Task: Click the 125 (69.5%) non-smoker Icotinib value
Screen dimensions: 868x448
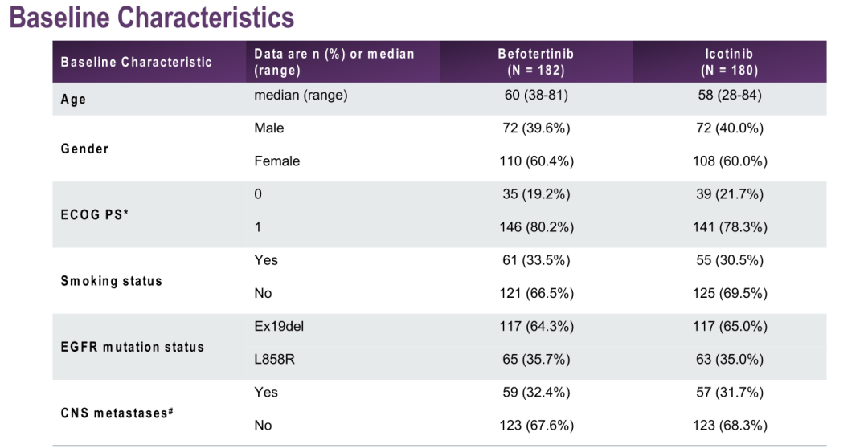Action: pos(729,293)
